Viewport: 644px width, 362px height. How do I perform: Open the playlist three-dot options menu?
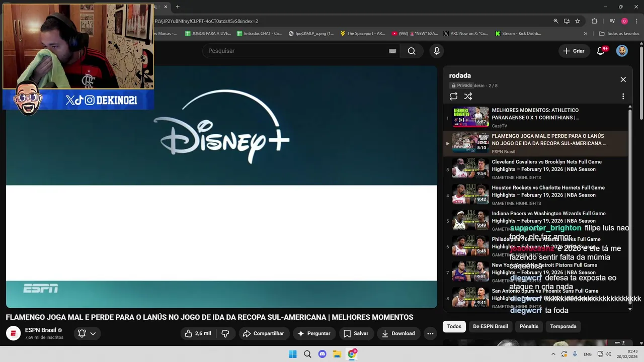click(623, 97)
